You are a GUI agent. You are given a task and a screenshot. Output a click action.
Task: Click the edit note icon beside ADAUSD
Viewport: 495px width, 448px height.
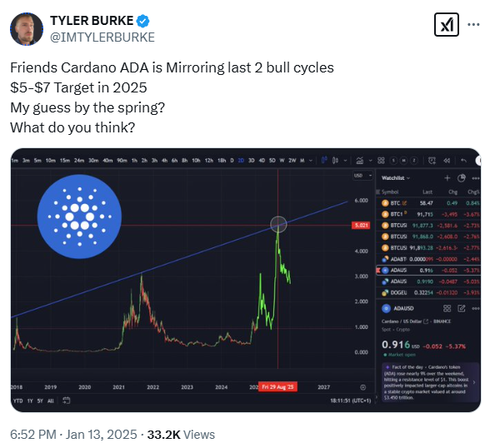coord(461,308)
